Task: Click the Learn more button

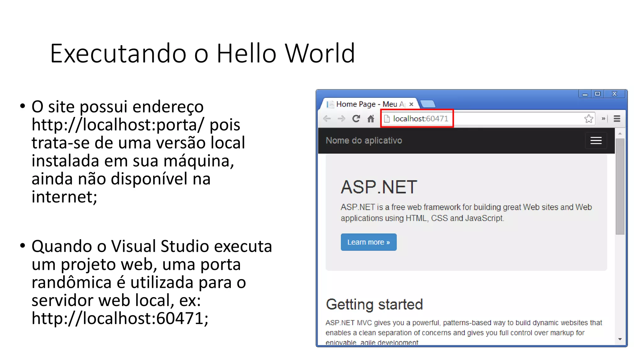Action: coord(369,242)
